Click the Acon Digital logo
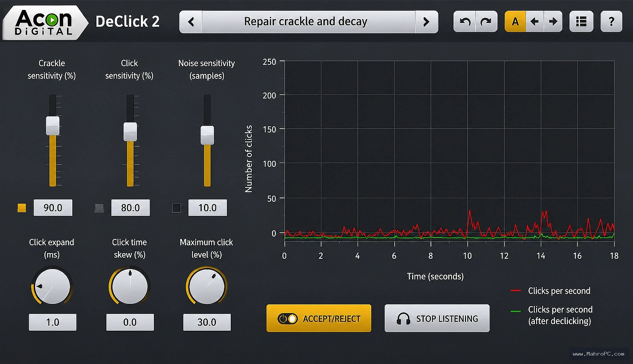Viewport: 633px width, 364px height. click(45, 23)
